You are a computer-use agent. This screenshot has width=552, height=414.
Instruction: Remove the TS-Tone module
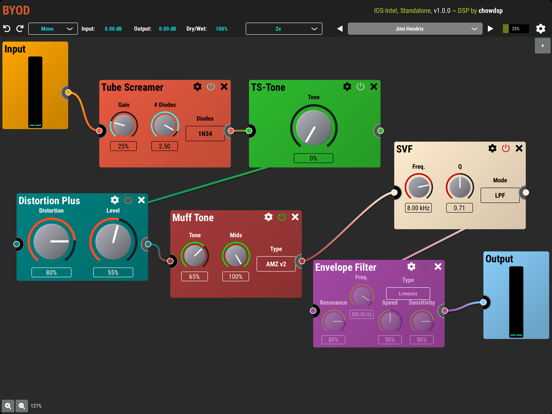374,87
